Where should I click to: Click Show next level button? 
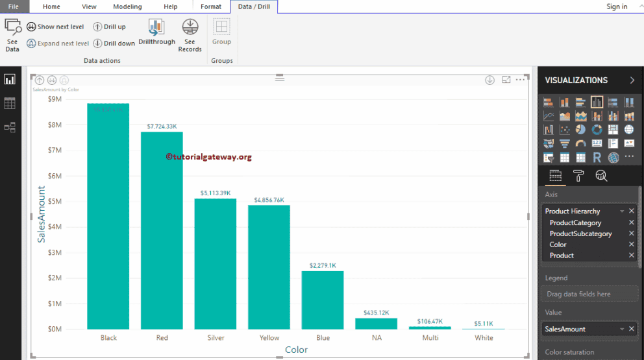click(x=55, y=27)
